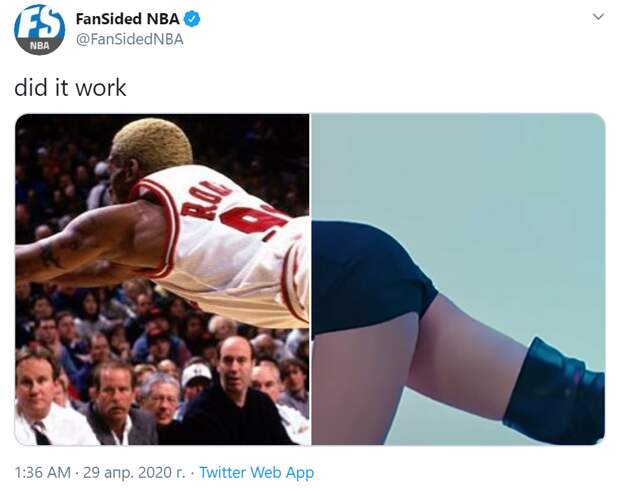This screenshot has height=491, width=620.
Task: Open the left basketball player photo
Action: pyautogui.click(x=162, y=279)
